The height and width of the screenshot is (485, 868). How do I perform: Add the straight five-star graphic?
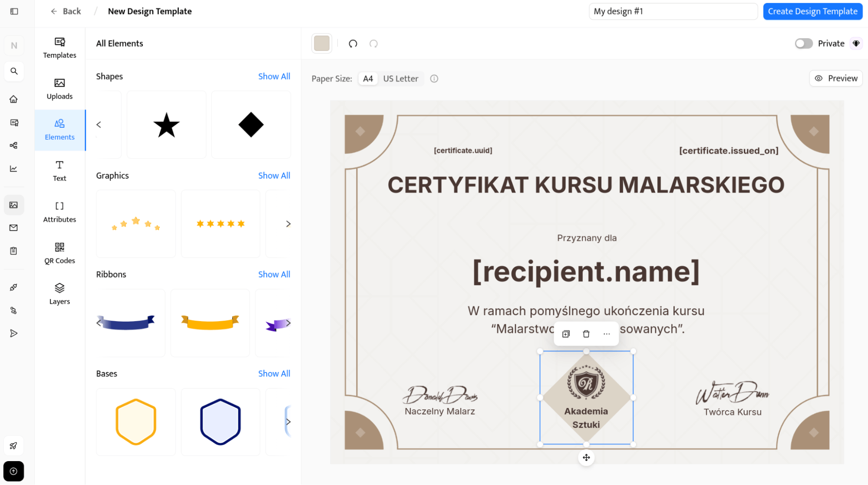pyautogui.click(x=221, y=224)
